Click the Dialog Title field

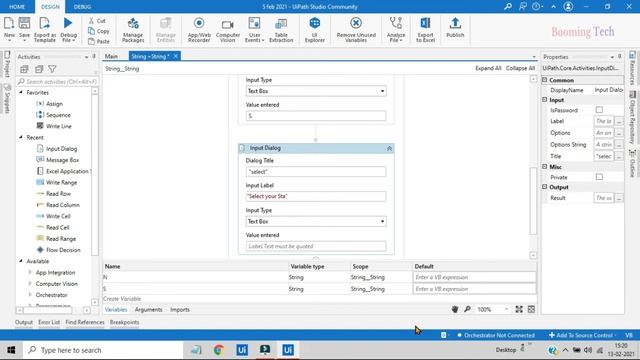coord(316,172)
